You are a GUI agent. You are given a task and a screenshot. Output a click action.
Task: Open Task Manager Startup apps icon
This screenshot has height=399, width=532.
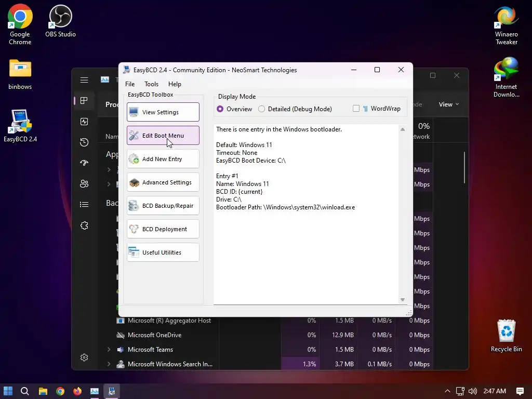coord(84,163)
